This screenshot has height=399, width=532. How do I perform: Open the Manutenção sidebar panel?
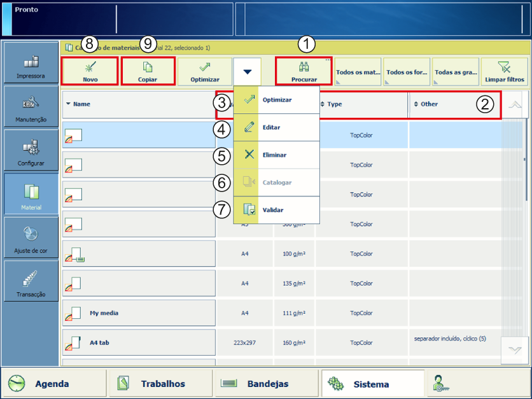(31, 106)
